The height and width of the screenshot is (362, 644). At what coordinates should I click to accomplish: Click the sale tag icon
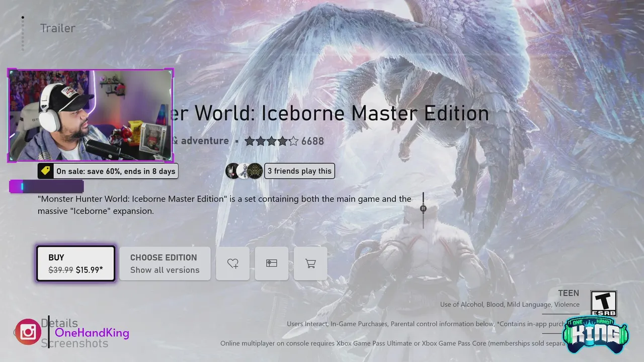(x=46, y=171)
